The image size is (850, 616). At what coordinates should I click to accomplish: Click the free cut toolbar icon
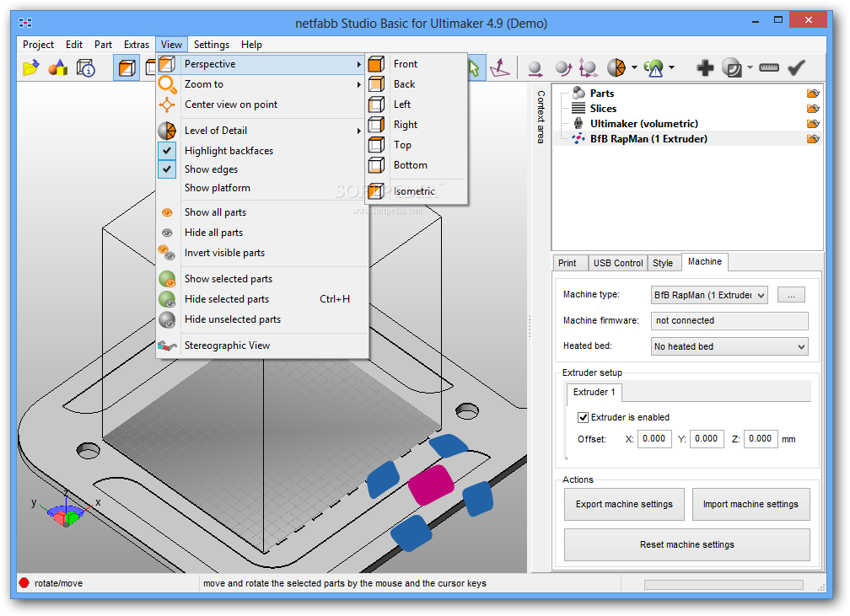732,68
